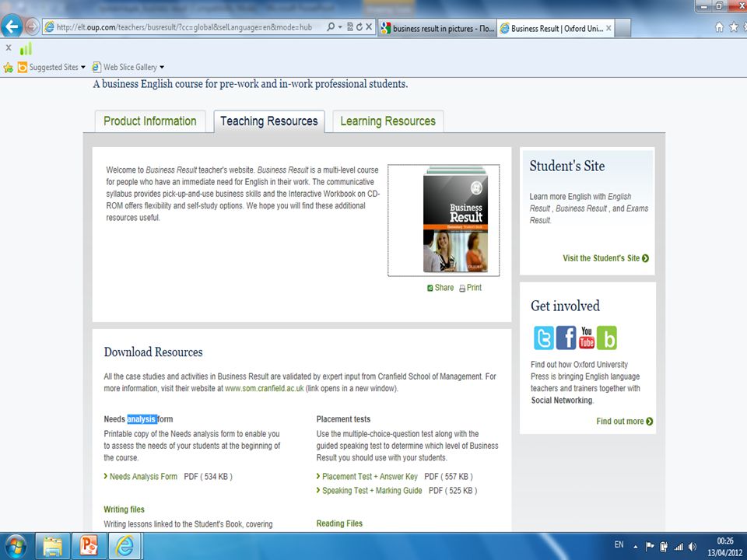The width and height of the screenshot is (747, 560).
Task: Click the Business Result book cover image
Action: [455, 220]
